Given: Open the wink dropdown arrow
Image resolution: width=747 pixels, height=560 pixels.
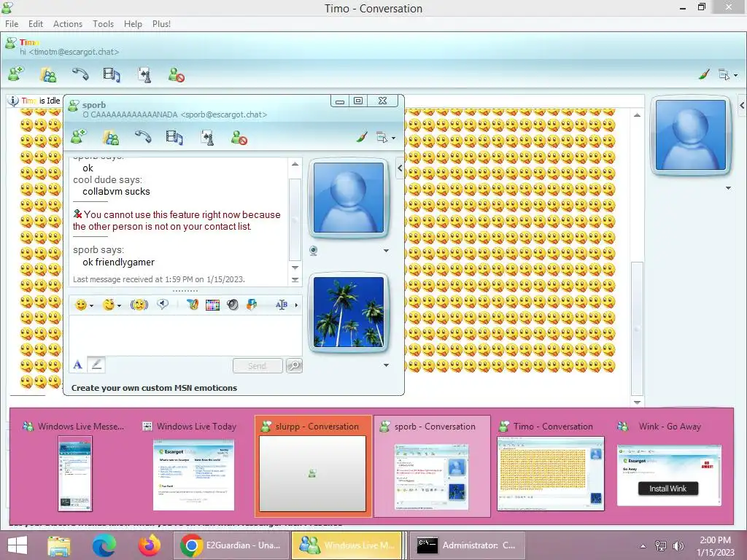Looking at the screenshot, I should [119, 306].
